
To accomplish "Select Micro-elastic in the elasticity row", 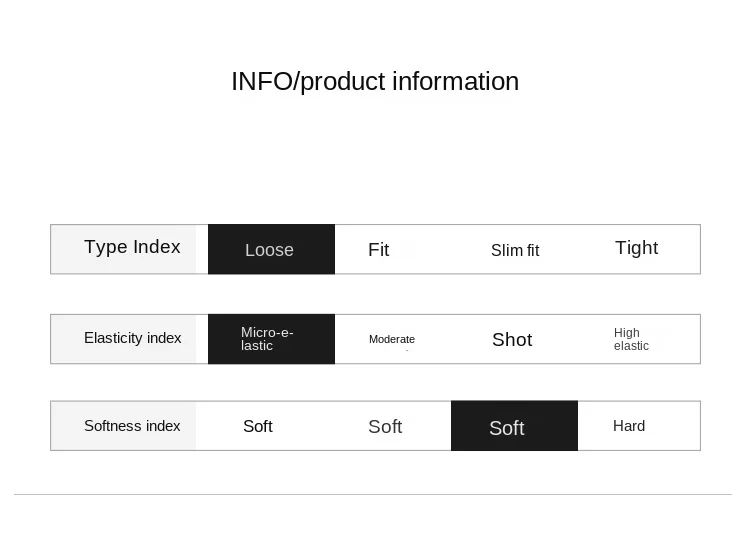I will click(x=271, y=339).
